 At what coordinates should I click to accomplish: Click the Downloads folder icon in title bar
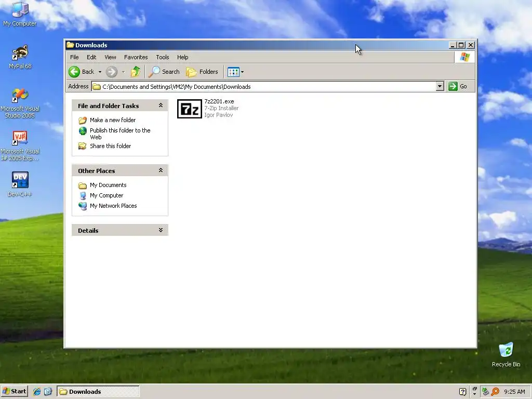point(70,45)
